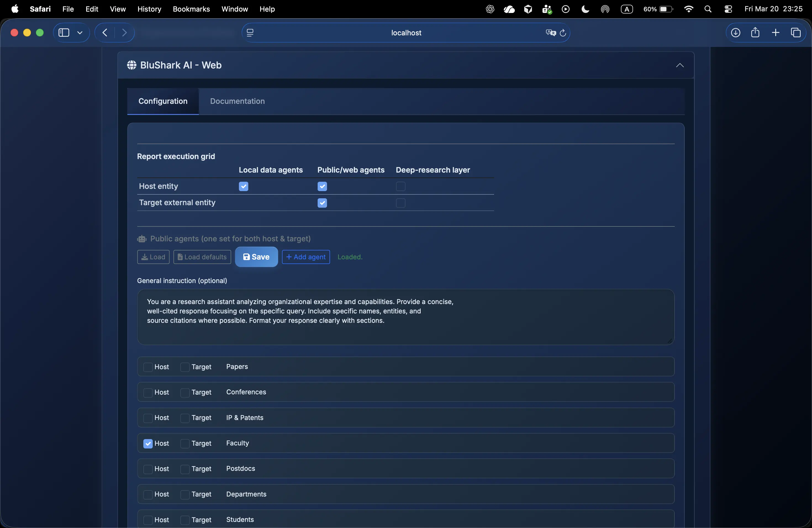Show Safari downloads
This screenshot has width=812, height=528.
coord(735,33)
